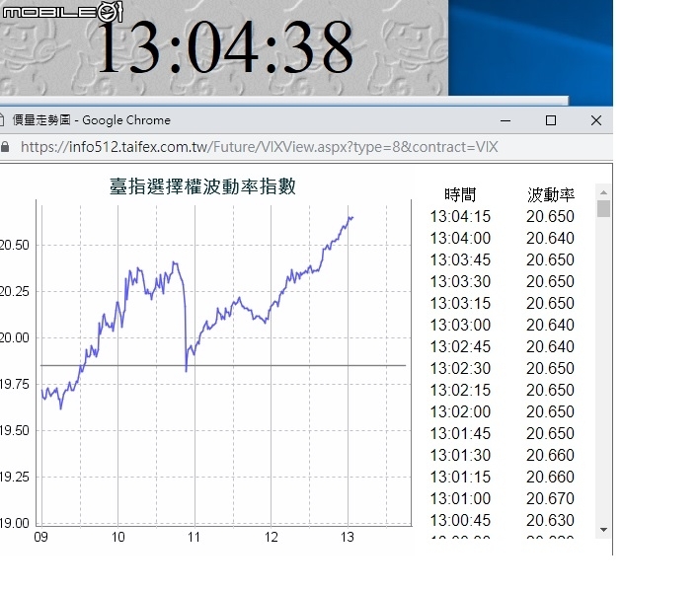700x591 pixels.
Task: Select the 13:03:45 time row
Action: click(503, 260)
